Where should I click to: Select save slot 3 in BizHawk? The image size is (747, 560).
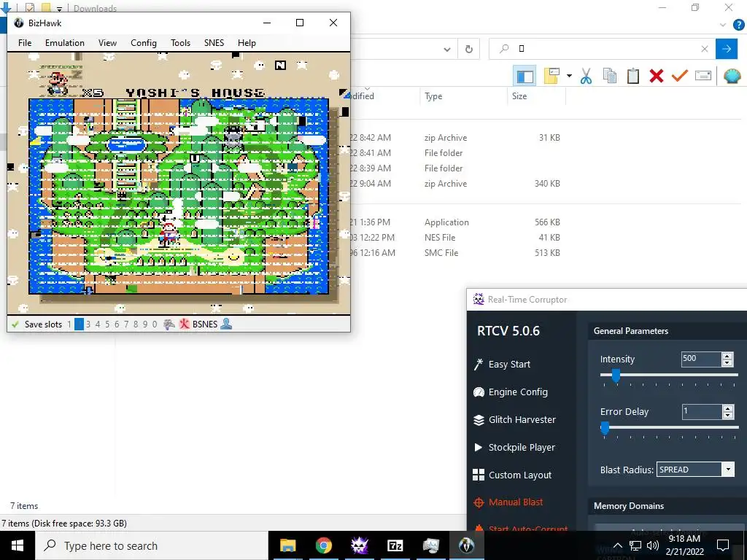88,324
